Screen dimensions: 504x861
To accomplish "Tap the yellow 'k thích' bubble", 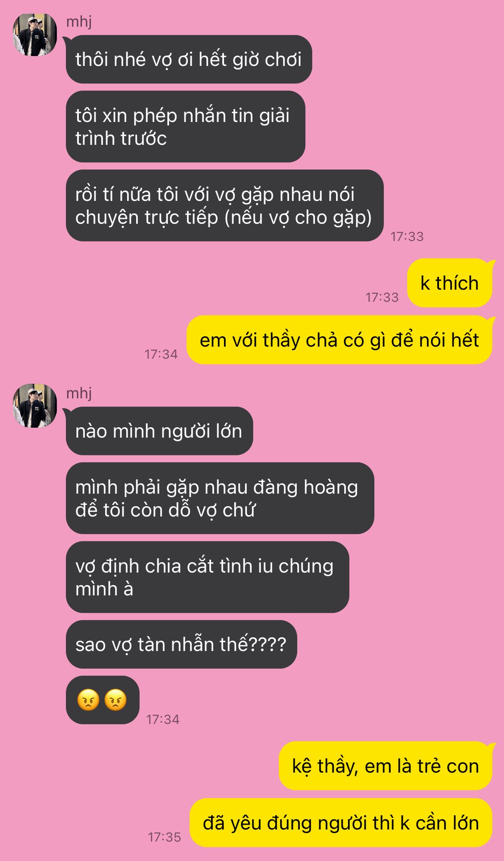I will (449, 283).
